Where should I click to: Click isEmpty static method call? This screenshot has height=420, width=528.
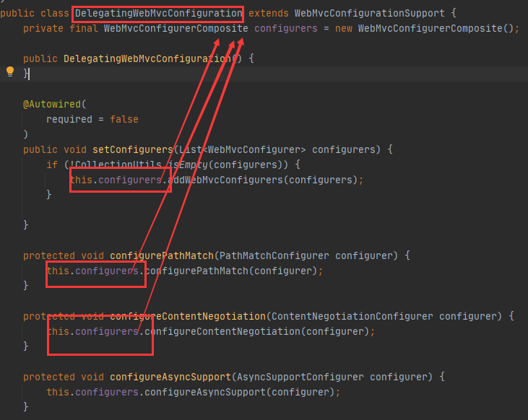click(188, 165)
